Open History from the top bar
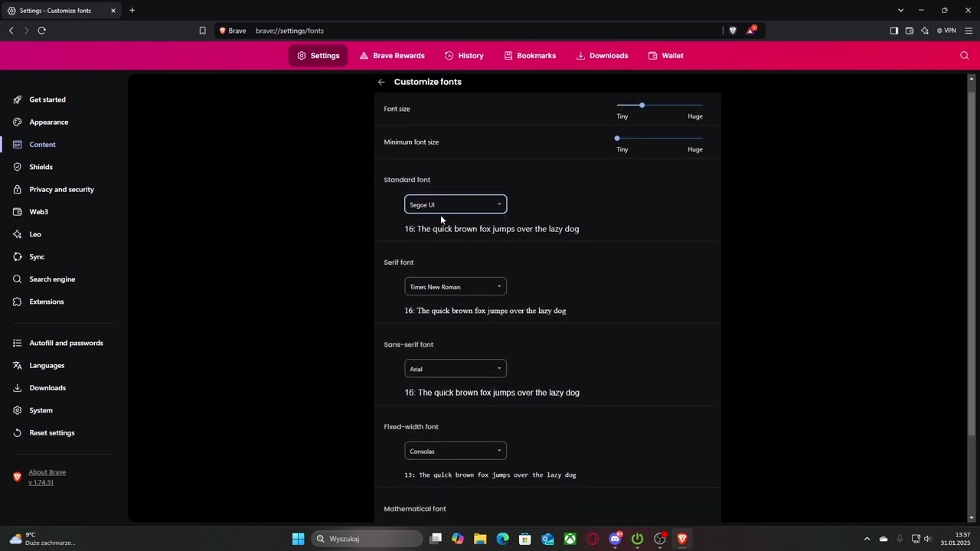This screenshot has height=551, width=980. [464, 56]
